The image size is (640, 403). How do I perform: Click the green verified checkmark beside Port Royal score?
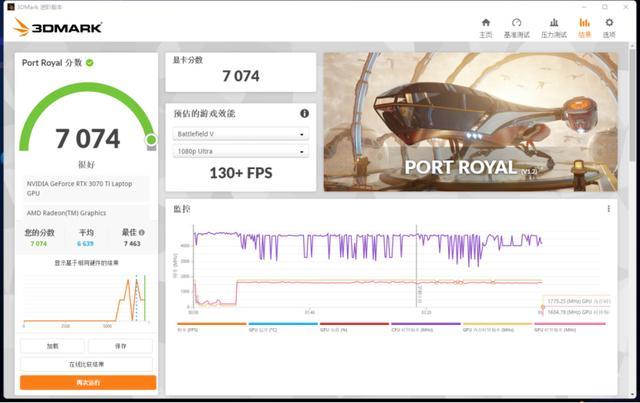point(90,63)
